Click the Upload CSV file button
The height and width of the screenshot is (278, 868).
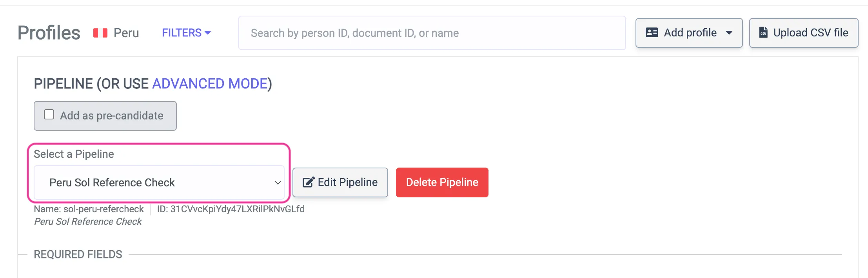tap(803, 33)
